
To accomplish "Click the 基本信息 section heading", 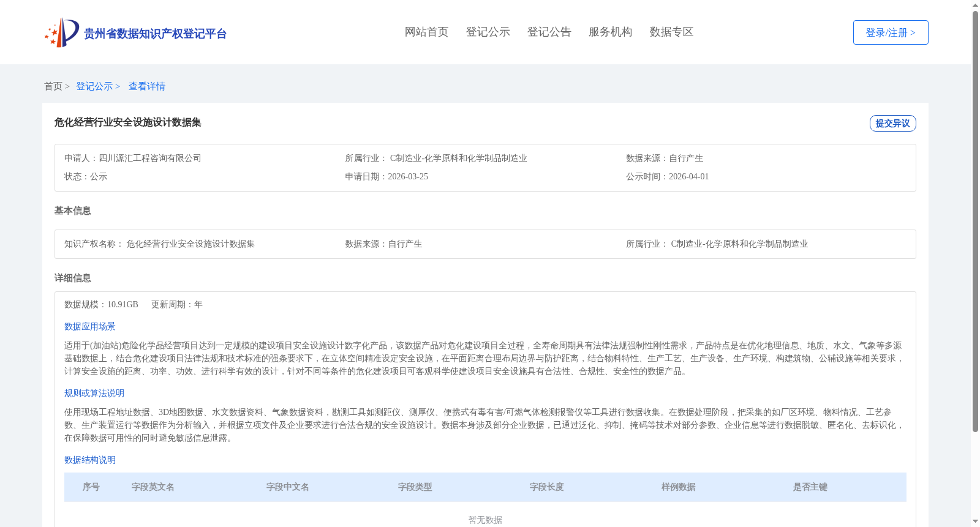I will (72, 211).
